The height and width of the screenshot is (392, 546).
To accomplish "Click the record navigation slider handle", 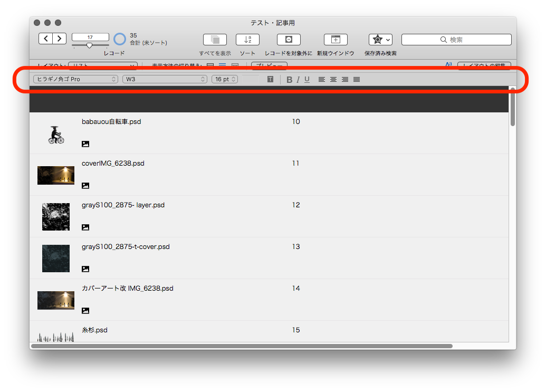I will click(90, 46).
